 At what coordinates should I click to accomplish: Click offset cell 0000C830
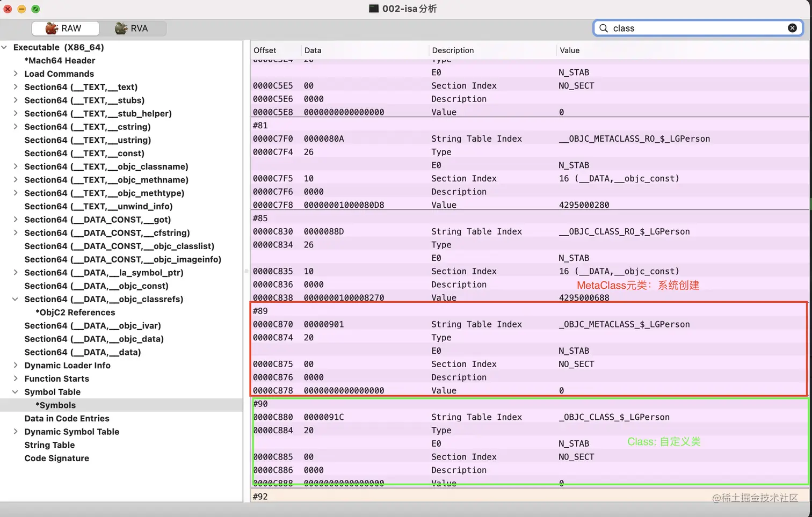click(273, 231)
